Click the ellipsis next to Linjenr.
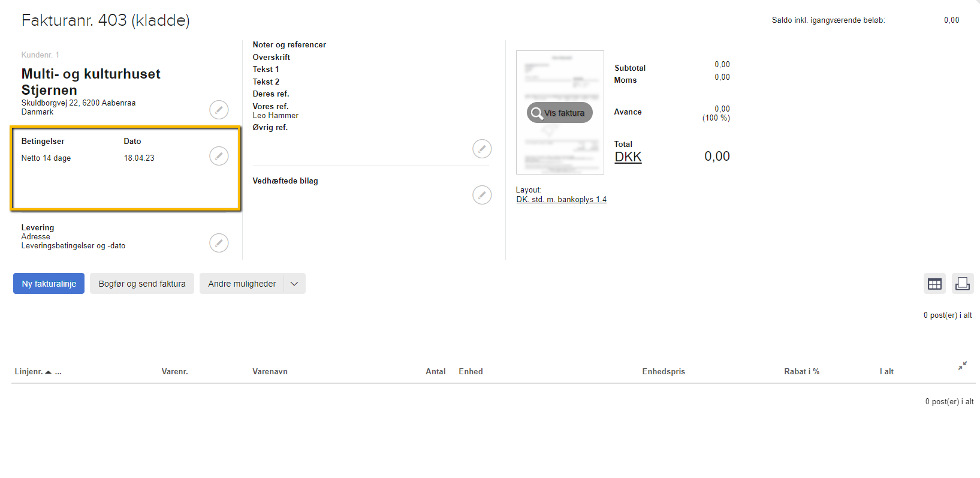Viewport: 980px width, 478px height. pos(58,372)
